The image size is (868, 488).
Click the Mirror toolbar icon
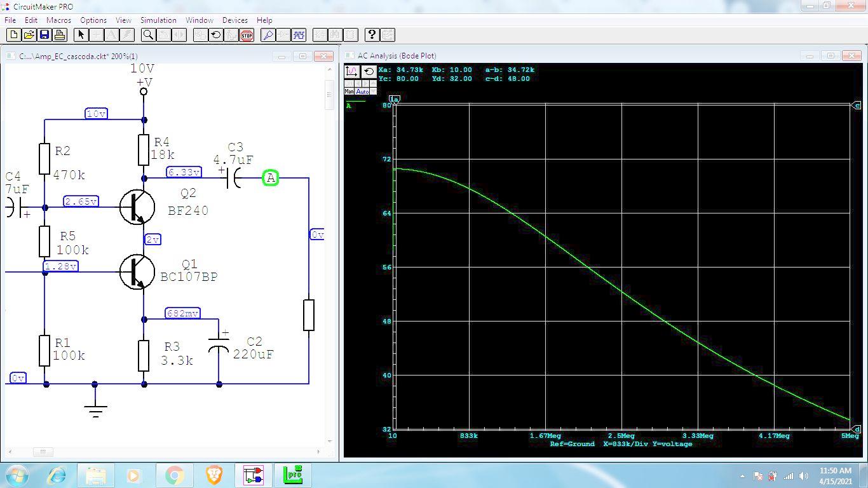click(x=179, y=35)
